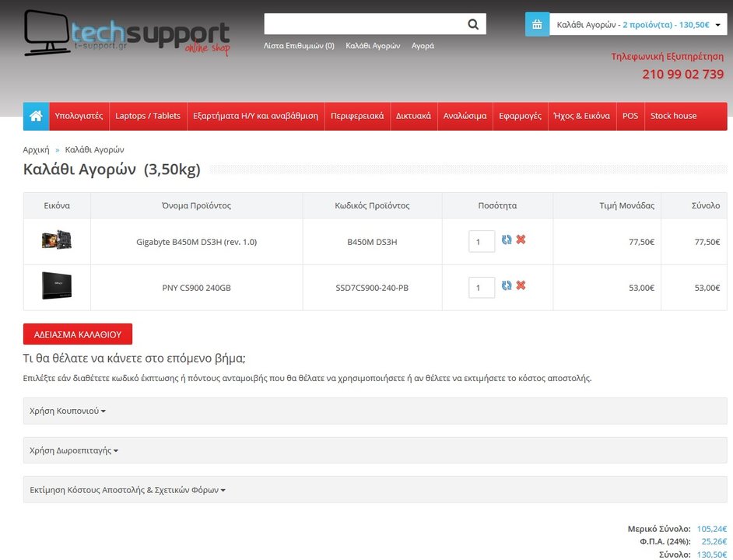Open Stock house menu item

674,116
